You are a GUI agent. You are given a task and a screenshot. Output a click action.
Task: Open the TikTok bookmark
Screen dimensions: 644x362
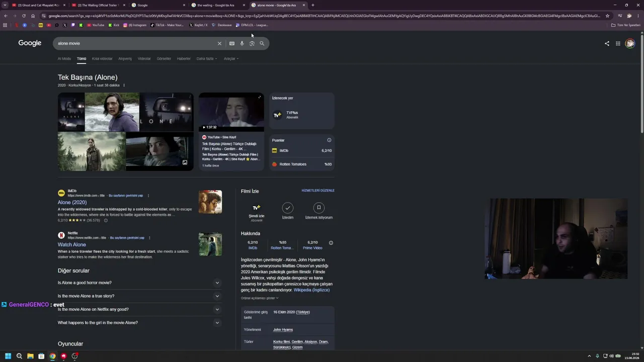click(167, 25)
